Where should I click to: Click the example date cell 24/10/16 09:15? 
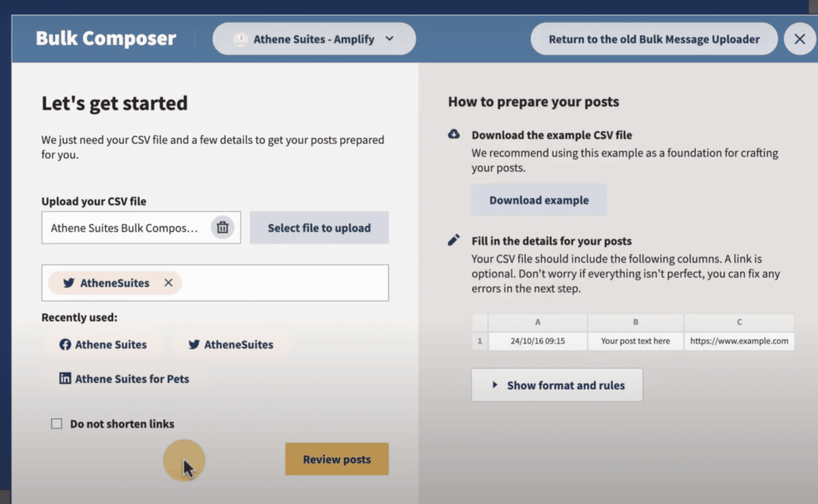537,341
